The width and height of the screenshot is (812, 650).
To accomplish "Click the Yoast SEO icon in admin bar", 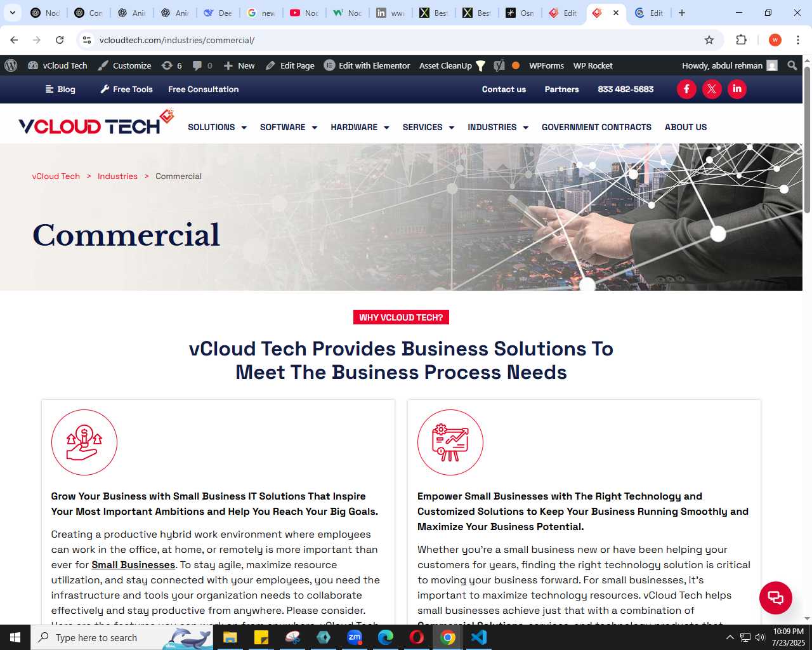I will [499, 65].
